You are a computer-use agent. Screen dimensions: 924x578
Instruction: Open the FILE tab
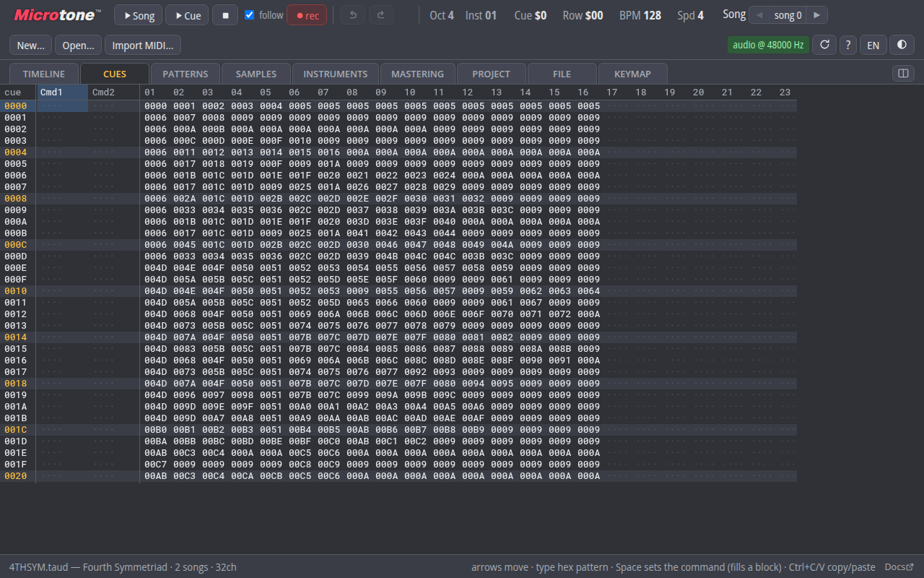[562, 74]
